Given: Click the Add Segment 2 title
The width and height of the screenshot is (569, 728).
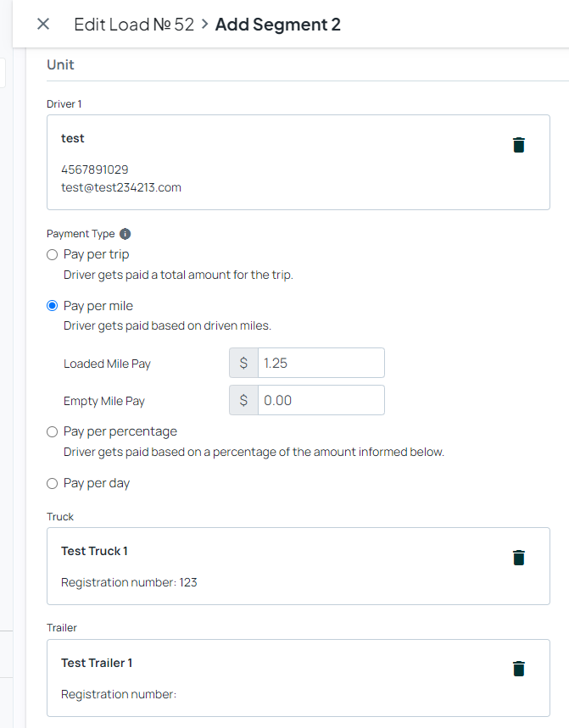Looking at the screenshot, I should pyautogui.click(x=278, y=24).
